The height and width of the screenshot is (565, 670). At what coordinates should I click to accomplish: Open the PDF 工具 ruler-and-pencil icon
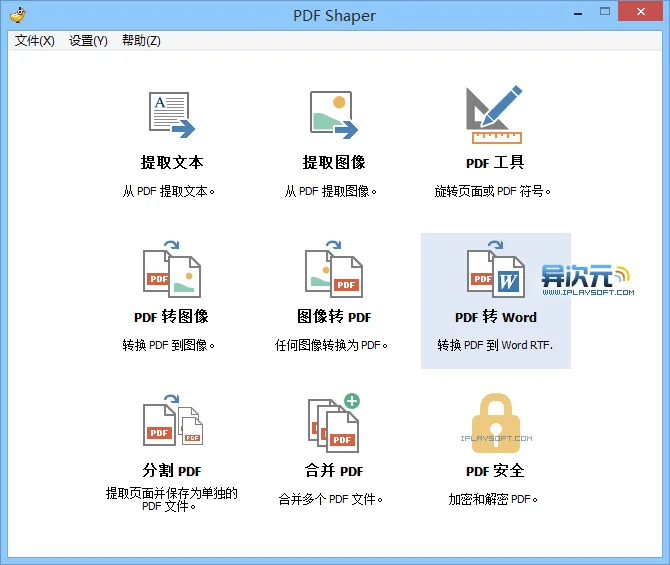pos(494,114)
